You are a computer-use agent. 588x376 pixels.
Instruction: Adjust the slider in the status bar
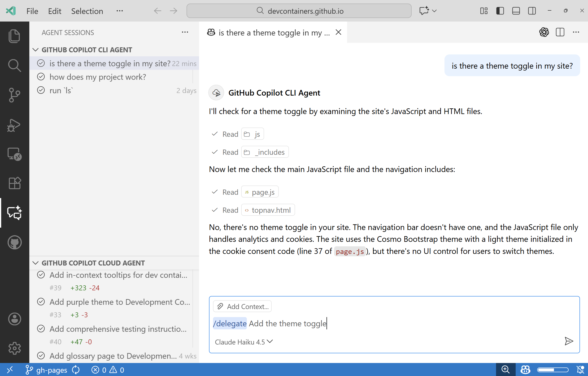(553, 370)
